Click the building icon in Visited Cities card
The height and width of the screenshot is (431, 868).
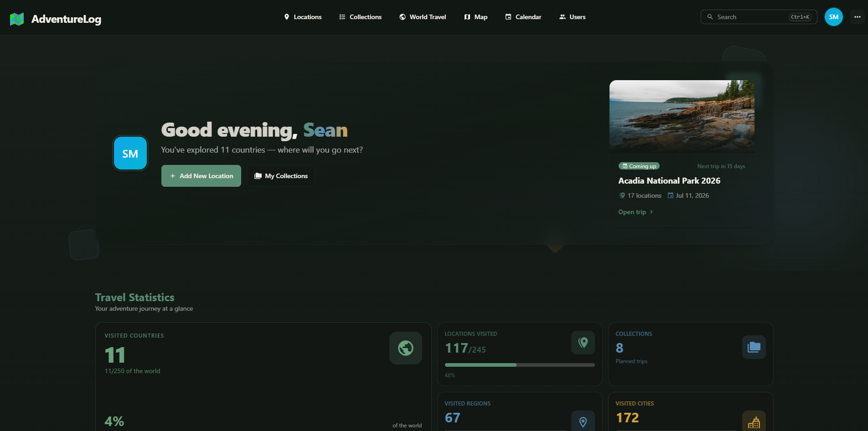[x=754, y=422]
